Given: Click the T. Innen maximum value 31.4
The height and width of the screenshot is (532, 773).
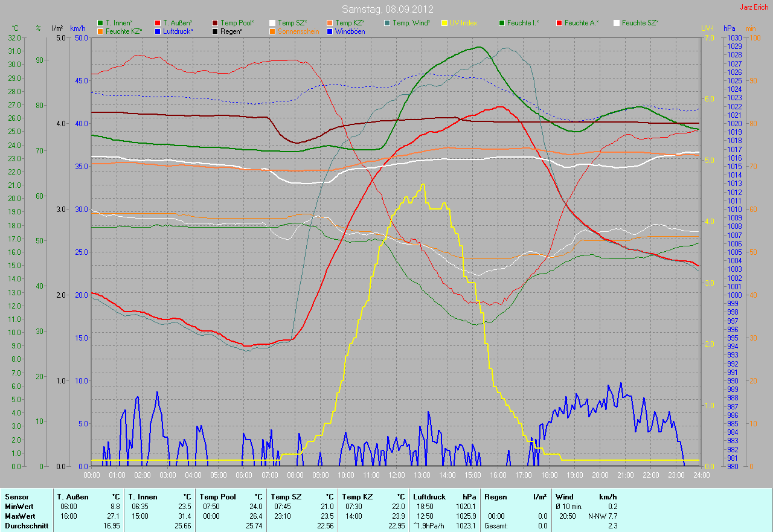Looking at the screenshot, I should click(x=184, y=516).
